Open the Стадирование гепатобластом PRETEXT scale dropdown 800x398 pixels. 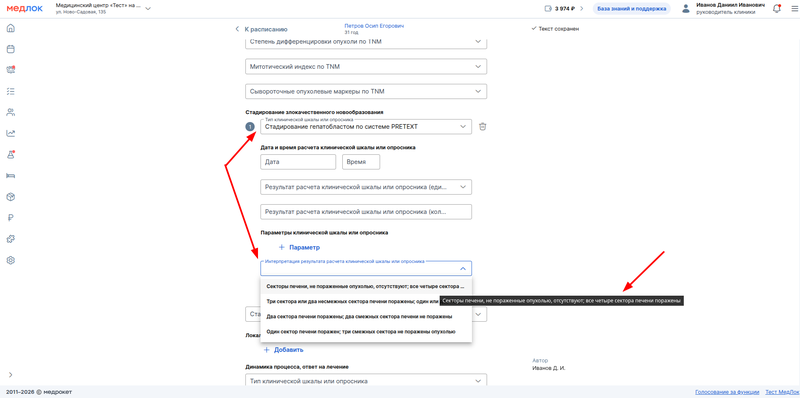[366, 126]
